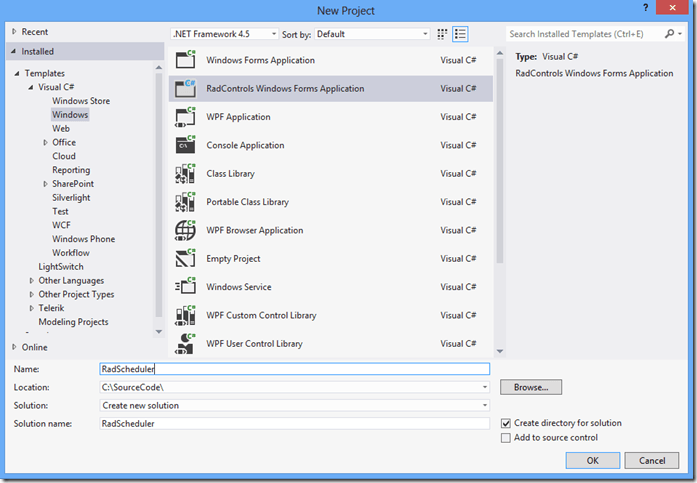Viewport: 697px width, 483px height.
Task: Expand the Other Project Types node
Action: pos(32,294)
